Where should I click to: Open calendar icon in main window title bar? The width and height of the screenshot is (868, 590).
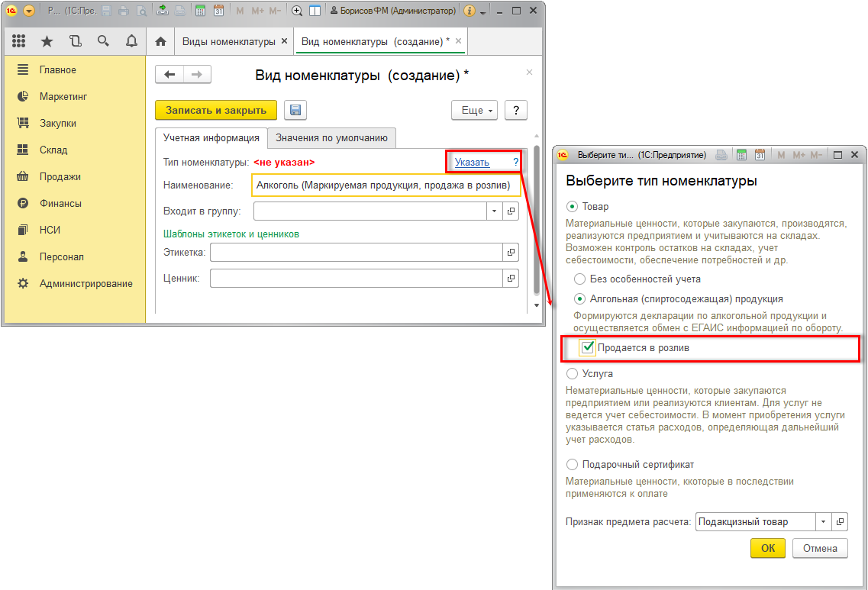(x=218, y=11)
